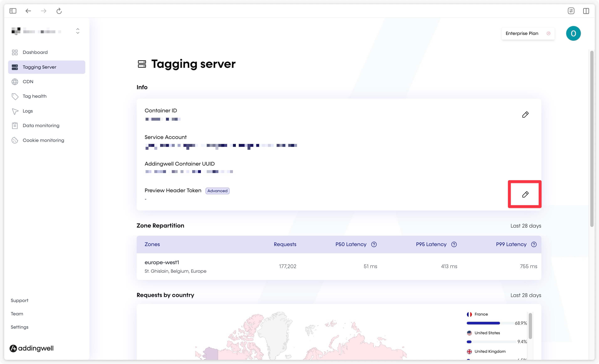The height and width of the screenshot is (364, 599).
Task: Open Cookie monitoring
Action: click(47, 140)
